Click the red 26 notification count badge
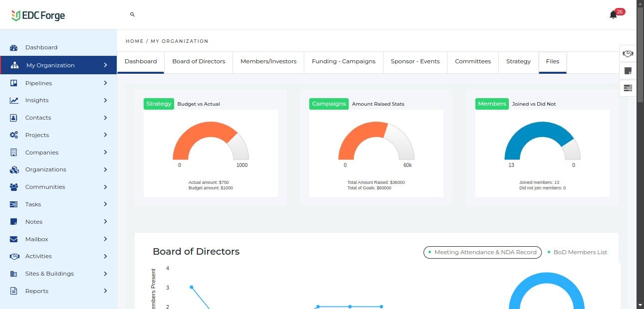 (620, 11)
